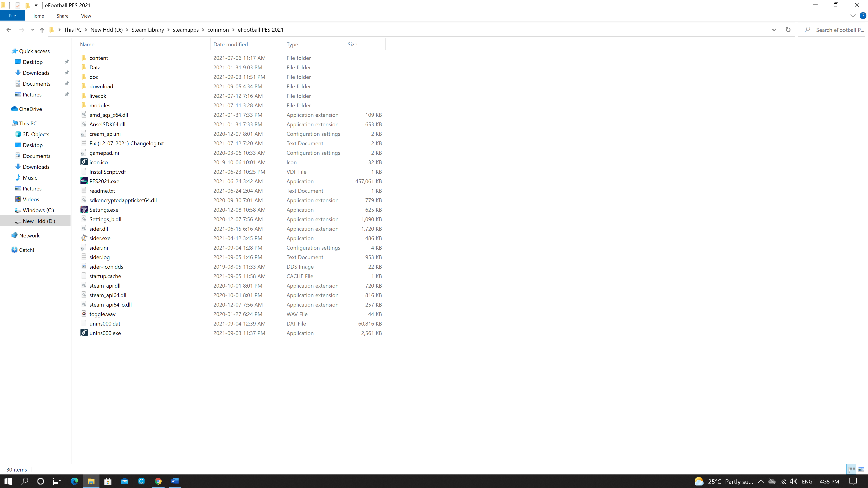Screen dimensions: 868x488
Task: Select the cream_api.ini file name
Action: click(x=105, y=134)
